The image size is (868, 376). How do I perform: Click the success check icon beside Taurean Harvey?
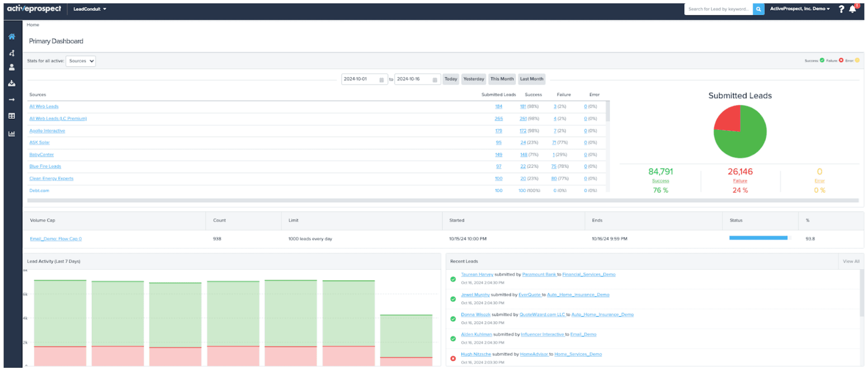(453, 279)
